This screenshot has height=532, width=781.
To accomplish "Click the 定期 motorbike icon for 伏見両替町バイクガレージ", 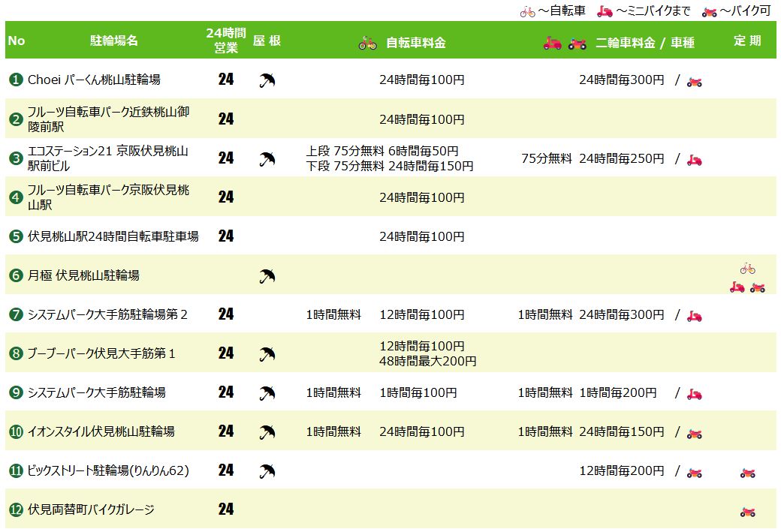I will coord(747,511).
